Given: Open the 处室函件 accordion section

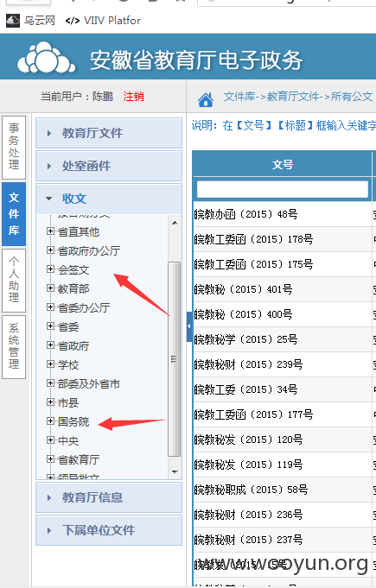Looking at the screenshot, I should coord(109,166).
